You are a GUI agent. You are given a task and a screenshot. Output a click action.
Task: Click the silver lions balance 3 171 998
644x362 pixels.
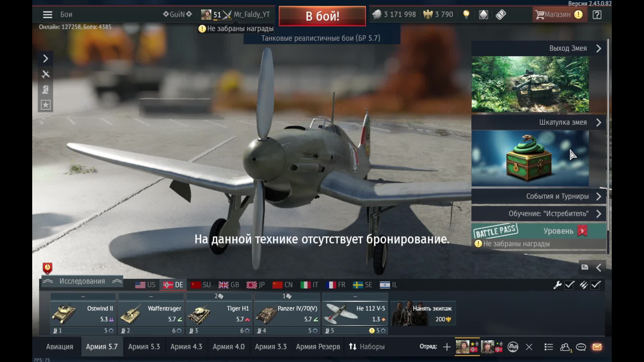pos(394,14)
